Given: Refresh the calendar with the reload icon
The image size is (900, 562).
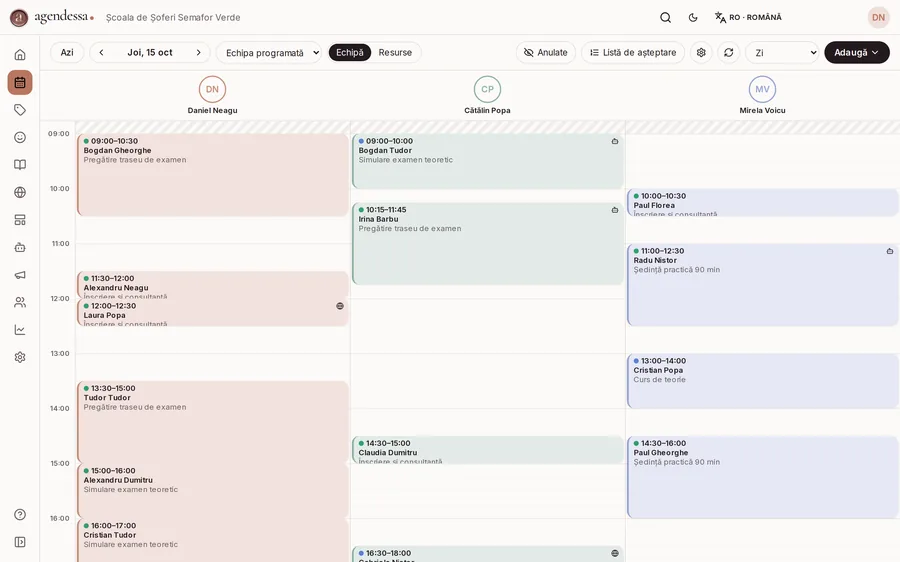Looking at the screenshot, I should pyautogui.click(x=728, y=52).
